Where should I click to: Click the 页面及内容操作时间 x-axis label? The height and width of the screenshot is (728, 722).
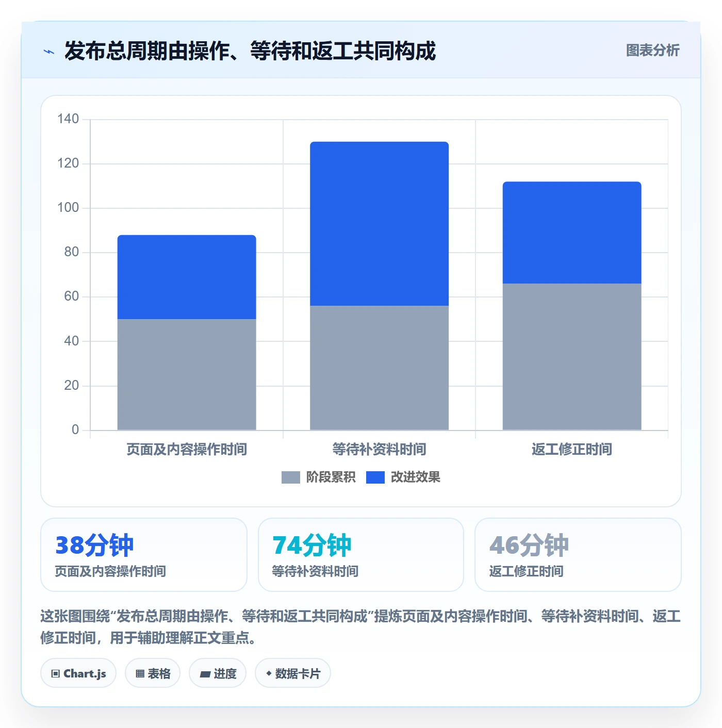[x=187, y=450]
